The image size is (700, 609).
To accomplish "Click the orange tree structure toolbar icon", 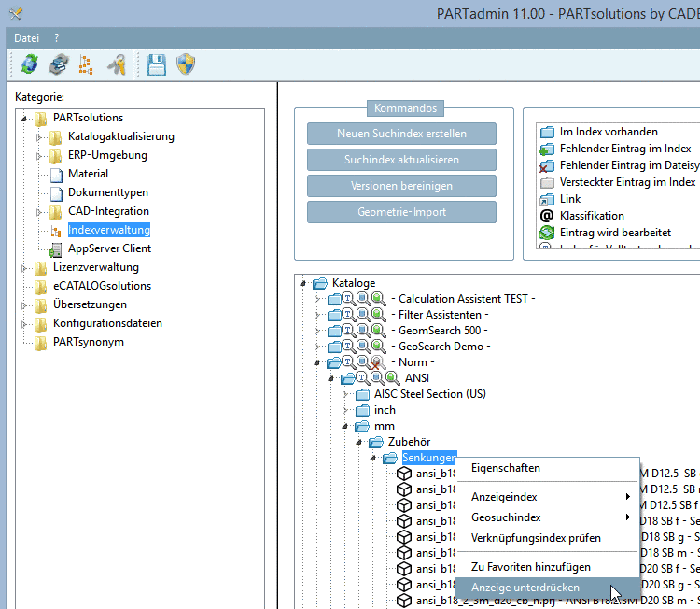I will coord(86,64).
